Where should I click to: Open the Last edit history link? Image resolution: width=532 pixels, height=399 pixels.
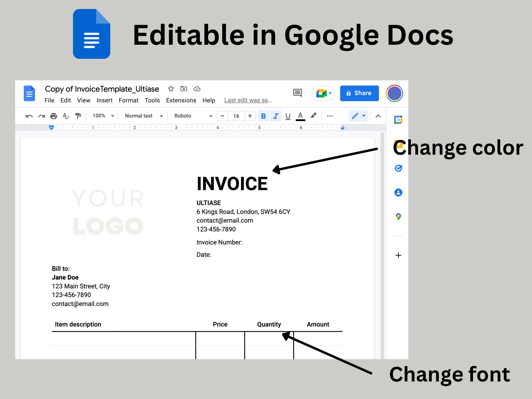pyautogui.click(x=248, y=100)
